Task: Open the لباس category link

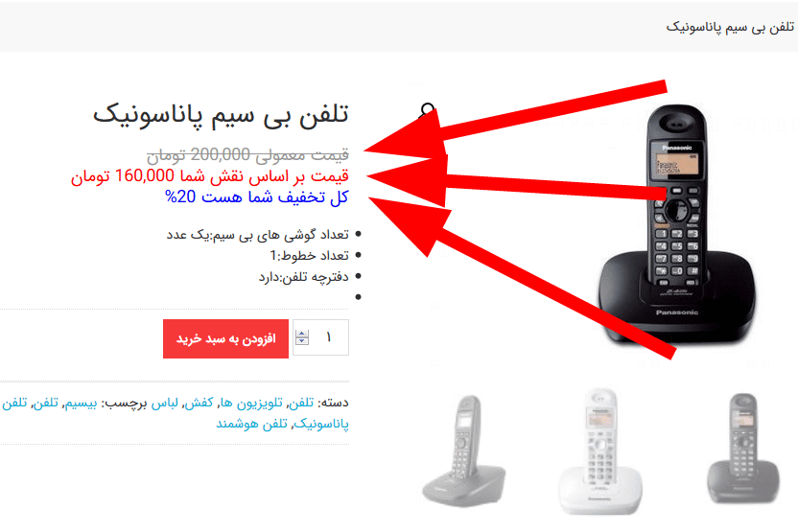Action: pyautogui.click(x=164, y=403)
